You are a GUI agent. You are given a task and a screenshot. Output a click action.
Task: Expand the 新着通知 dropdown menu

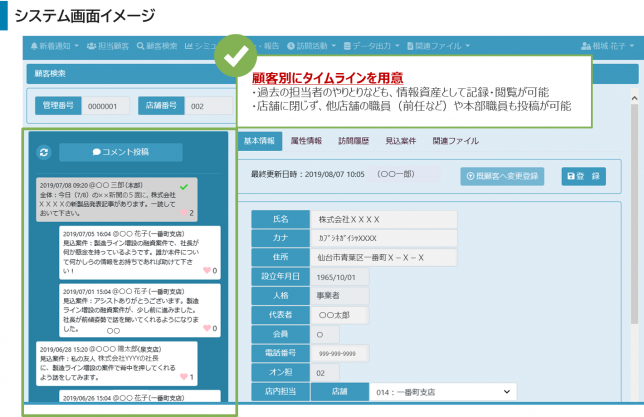[55, 46]
